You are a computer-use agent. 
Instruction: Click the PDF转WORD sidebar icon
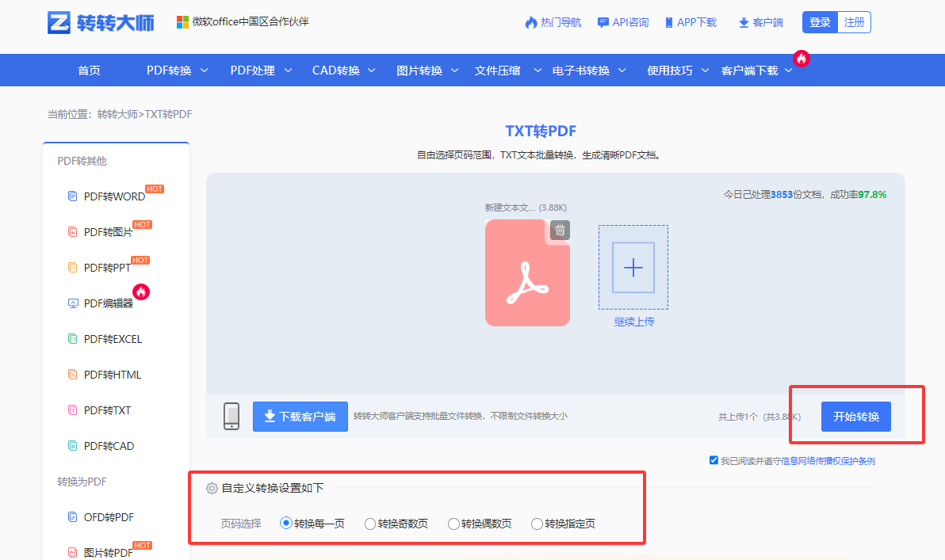tap(72, 196)
